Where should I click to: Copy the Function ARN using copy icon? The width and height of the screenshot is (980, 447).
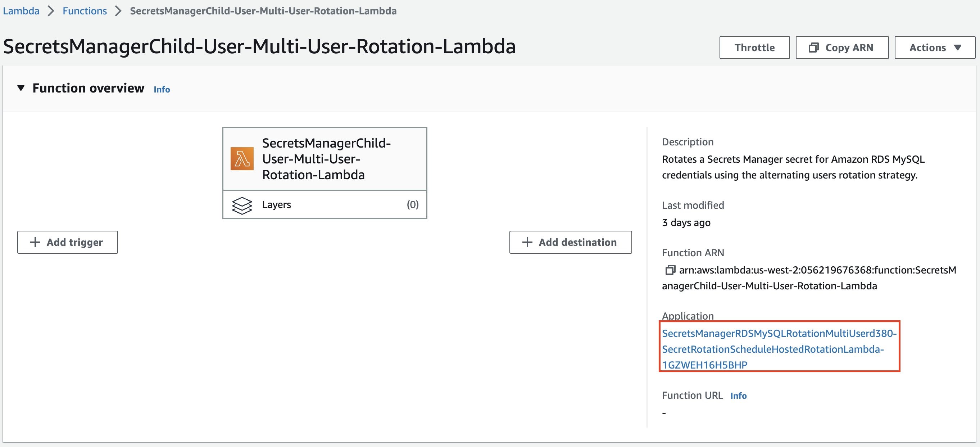click(670, 270)
